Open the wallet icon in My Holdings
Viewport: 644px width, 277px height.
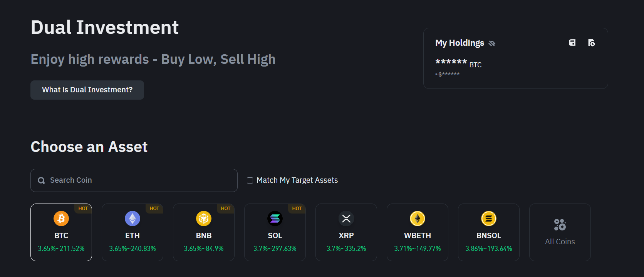(x=572, y=43)
